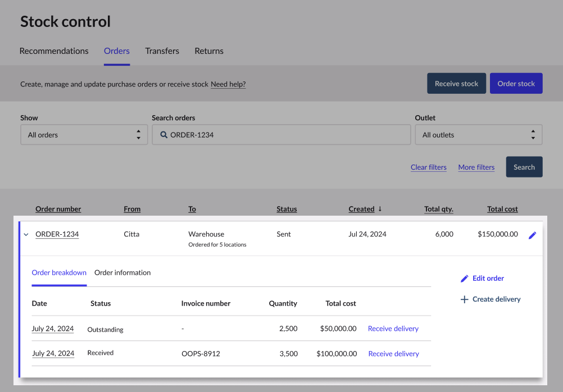563x392 pixels.
Task: Click the Clear filters link
Action: click(x=429, y=167)
